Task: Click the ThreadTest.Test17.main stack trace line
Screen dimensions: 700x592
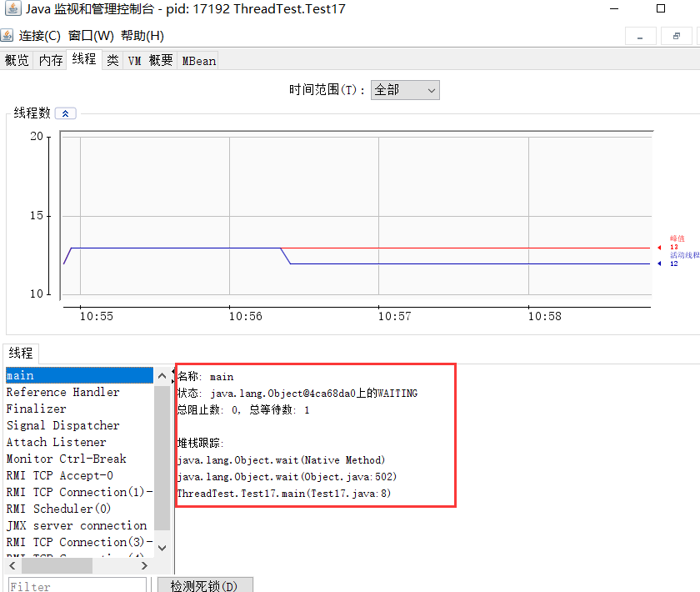Action: coord(284,494)
